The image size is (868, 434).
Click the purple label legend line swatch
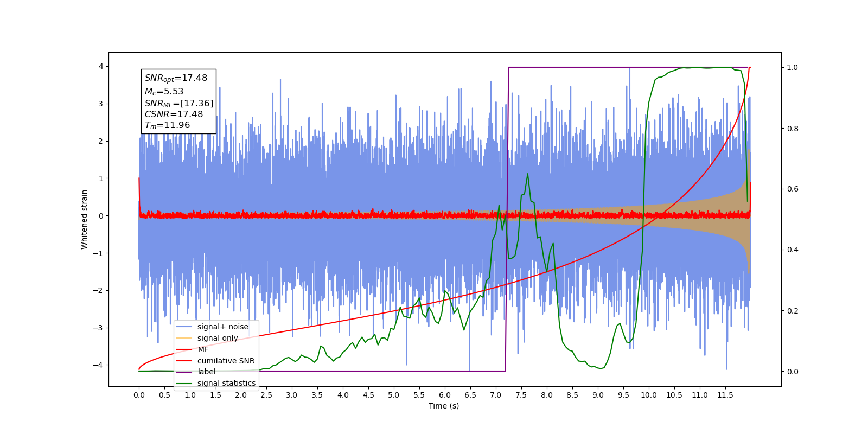[184, 372]
